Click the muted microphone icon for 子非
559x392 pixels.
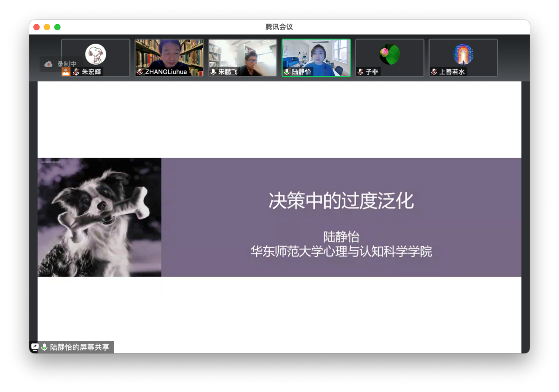(x=360, y=72)
